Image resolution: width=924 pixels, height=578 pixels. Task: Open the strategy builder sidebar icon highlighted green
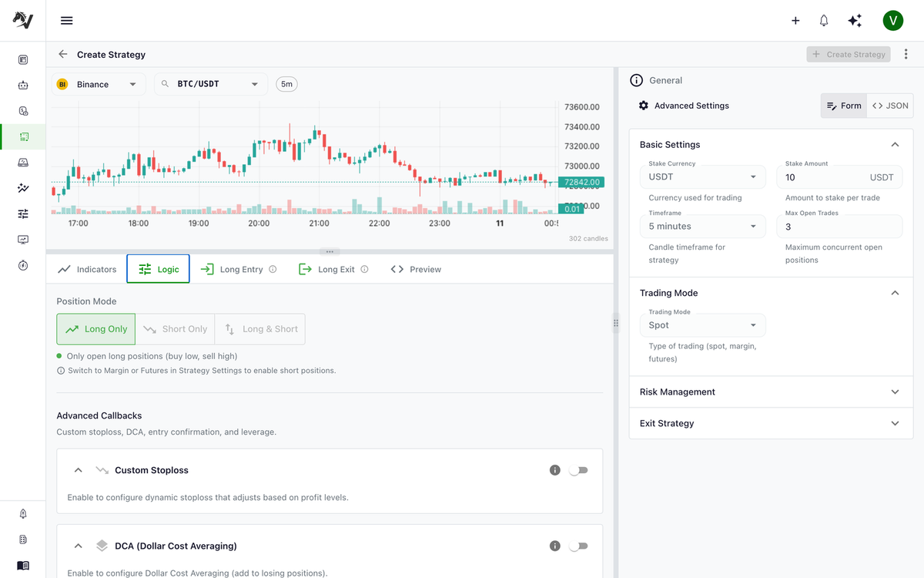23,137
